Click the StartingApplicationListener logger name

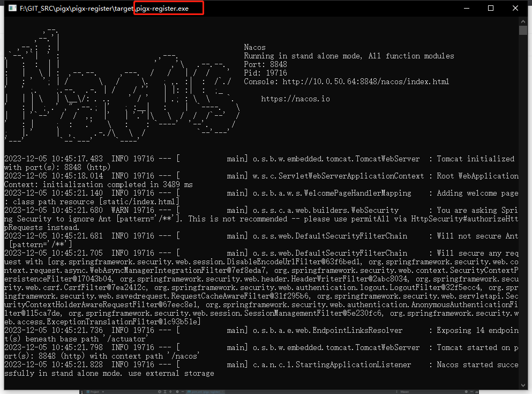332,365
